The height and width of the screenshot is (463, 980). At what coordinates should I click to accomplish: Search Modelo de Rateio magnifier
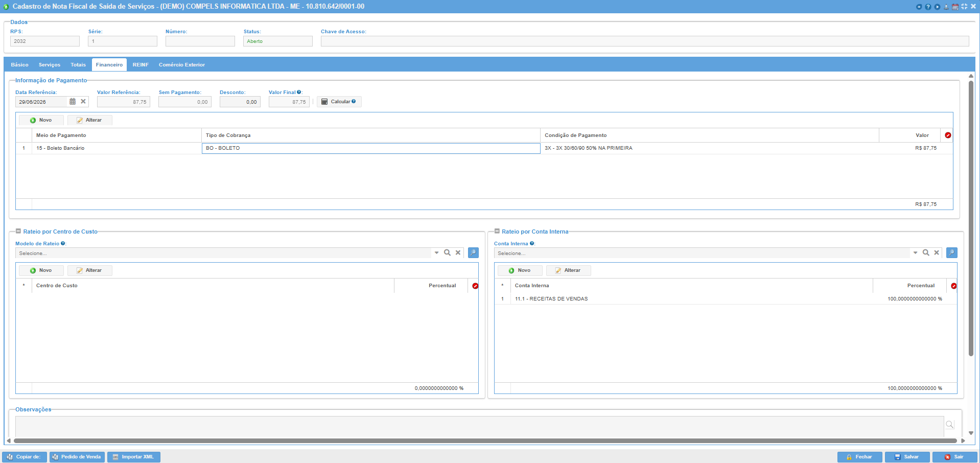[447, 253]
